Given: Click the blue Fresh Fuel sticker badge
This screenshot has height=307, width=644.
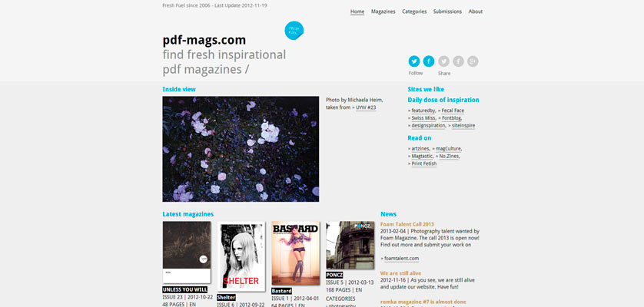Looking at the screenshot, I should click(294, 31).
